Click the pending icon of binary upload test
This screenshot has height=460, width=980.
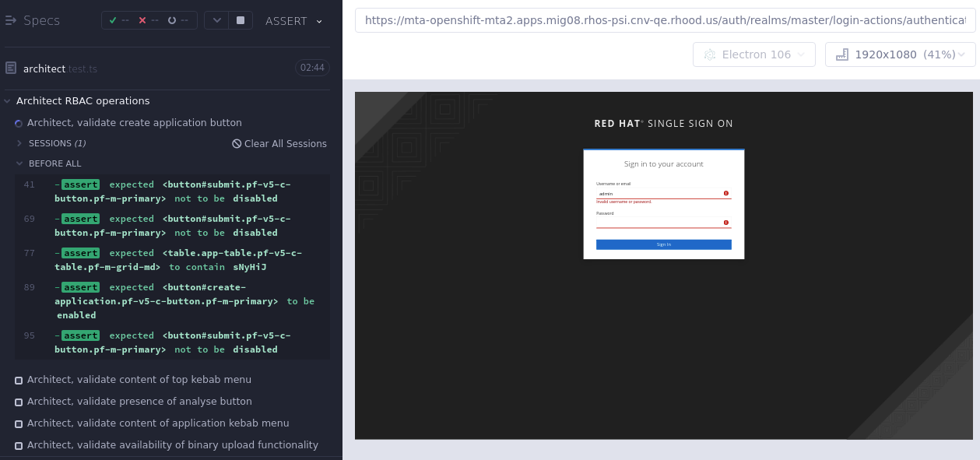pyautogui.click(x=19, y=446)
